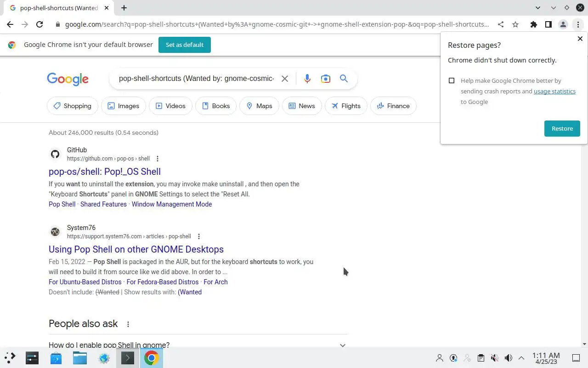
Task: Close the Restore pages popup
Action: [580, 39]
